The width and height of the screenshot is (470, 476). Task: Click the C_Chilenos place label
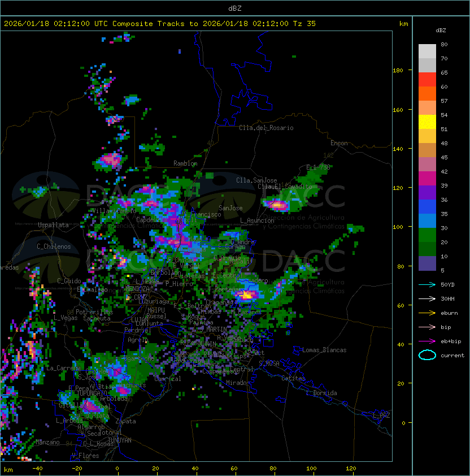pyautogui.click(x=54, y=246)
